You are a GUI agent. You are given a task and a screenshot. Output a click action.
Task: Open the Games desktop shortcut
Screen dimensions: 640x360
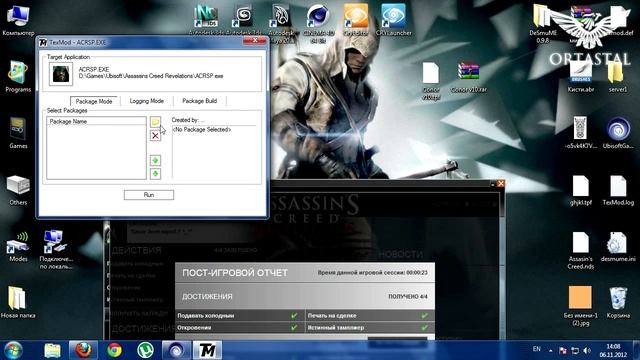pos(18,133)
